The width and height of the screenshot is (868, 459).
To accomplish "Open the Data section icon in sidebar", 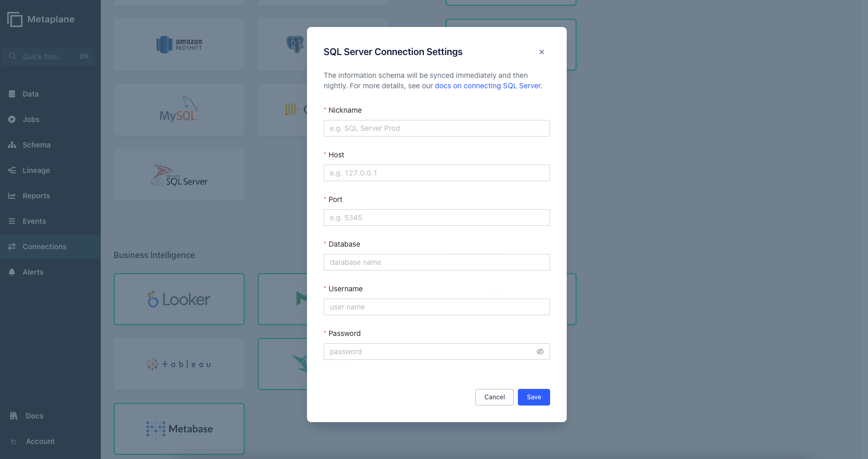I will pyautogui.click(x=12, y=94).
